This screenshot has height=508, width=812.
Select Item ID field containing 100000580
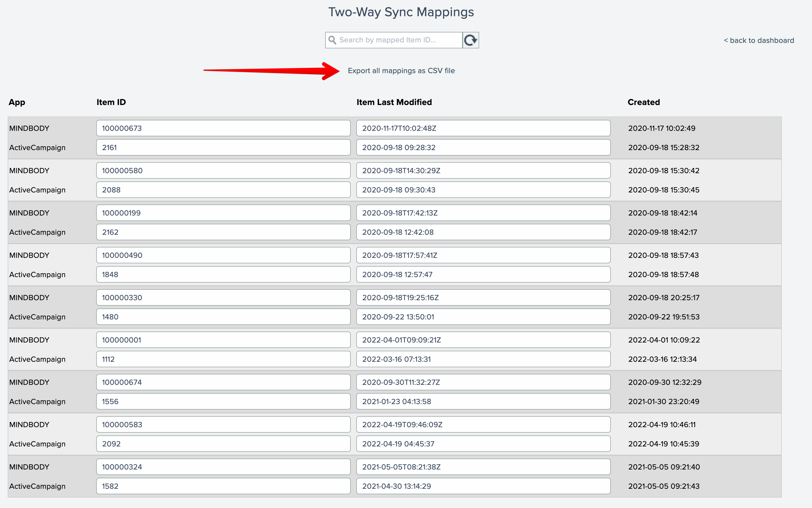[223, 171]
